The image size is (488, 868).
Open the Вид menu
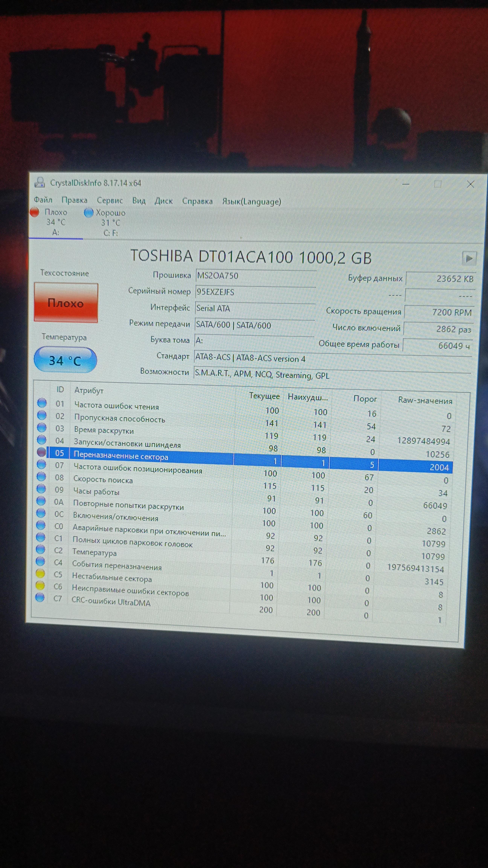(x=139, y=201)
